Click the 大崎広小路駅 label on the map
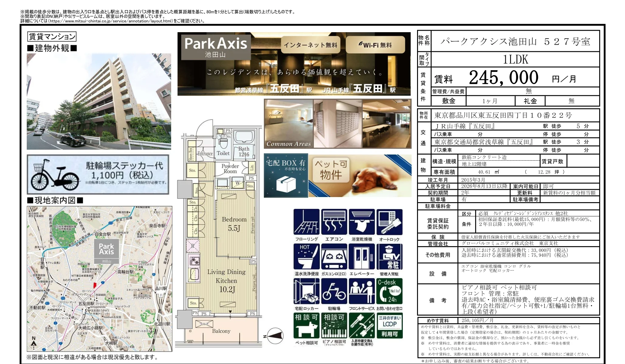625x364 pixels. pyautogui.click(x=91, y=328)
